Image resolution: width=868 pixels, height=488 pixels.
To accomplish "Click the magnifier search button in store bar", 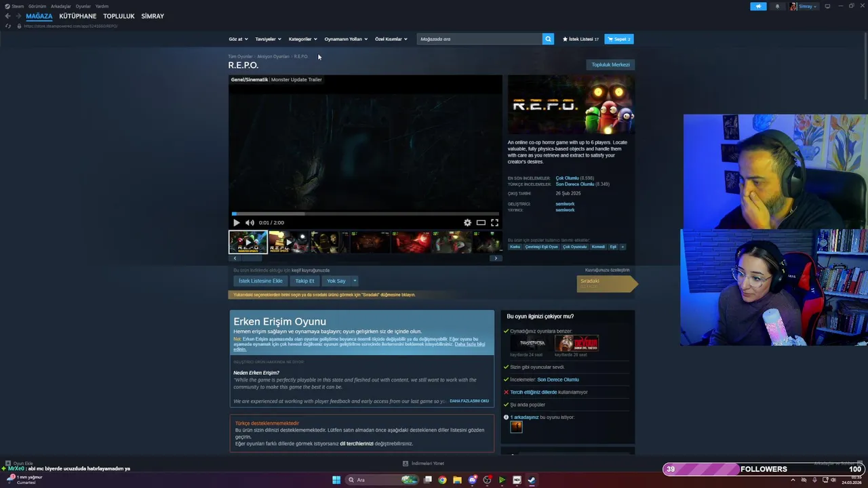I will tap(548, 39).
